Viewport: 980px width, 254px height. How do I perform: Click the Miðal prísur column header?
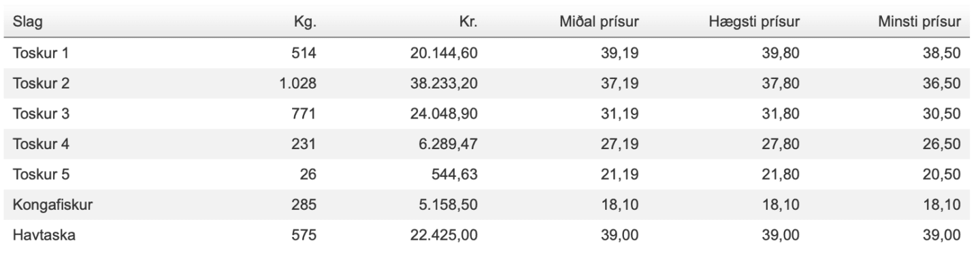[x=600, y=23]
